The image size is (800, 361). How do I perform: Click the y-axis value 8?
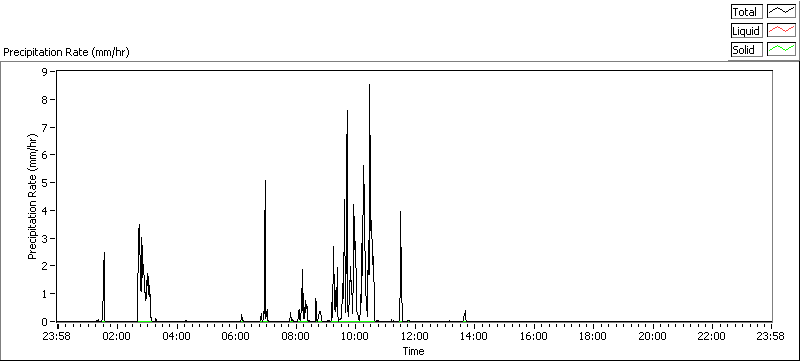44,99
